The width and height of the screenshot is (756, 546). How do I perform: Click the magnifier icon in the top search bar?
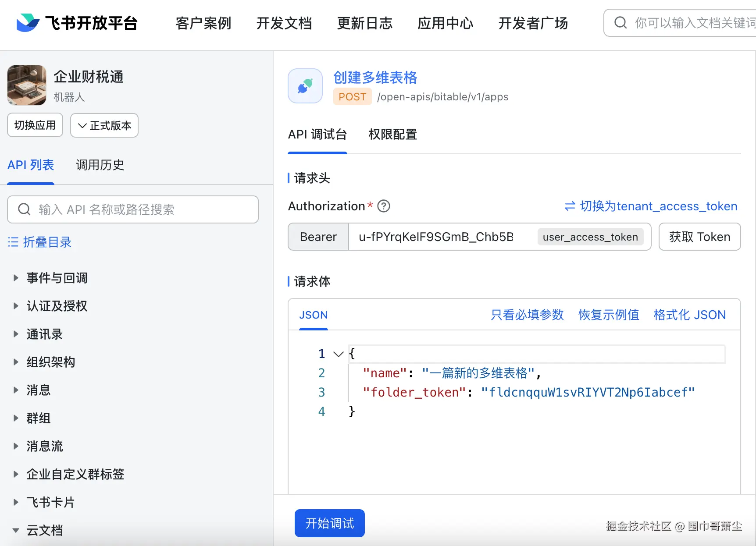(620, 23)
